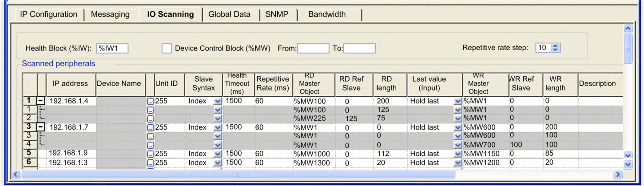Collapse the 192.168.1.4 device row

40,101
